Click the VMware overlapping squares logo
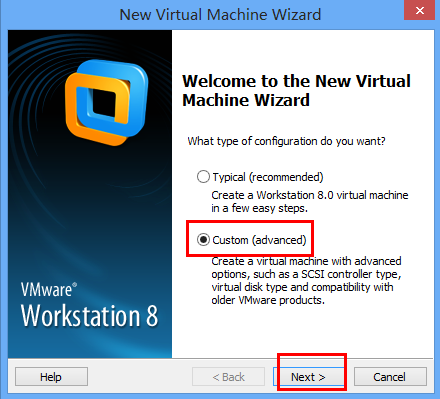 [106, 102]
